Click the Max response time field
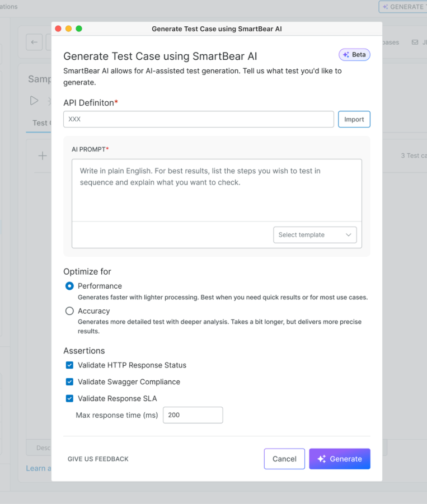This screenshot has height=504, width=427. tap(193, 415)
